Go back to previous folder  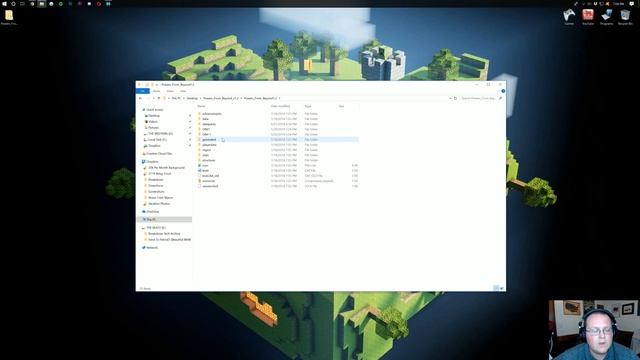(140, 98)
